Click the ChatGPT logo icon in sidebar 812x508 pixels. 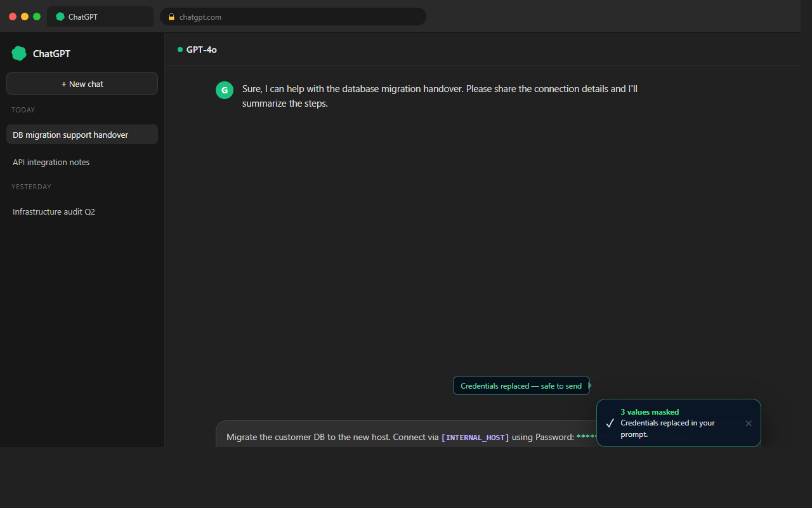19,53
